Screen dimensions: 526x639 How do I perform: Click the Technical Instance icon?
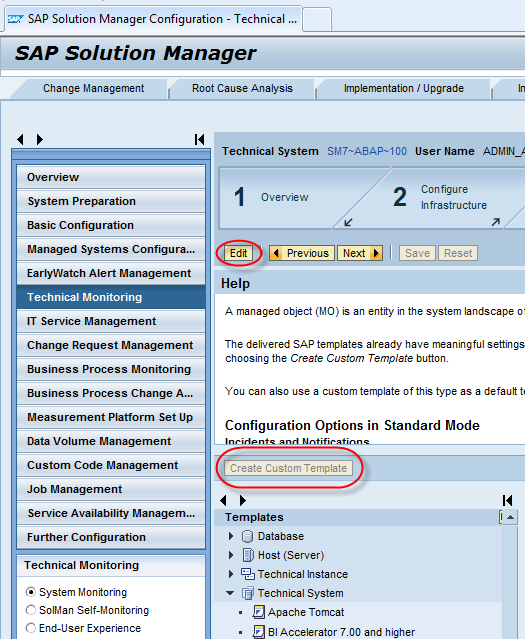(x=248, y=574)
